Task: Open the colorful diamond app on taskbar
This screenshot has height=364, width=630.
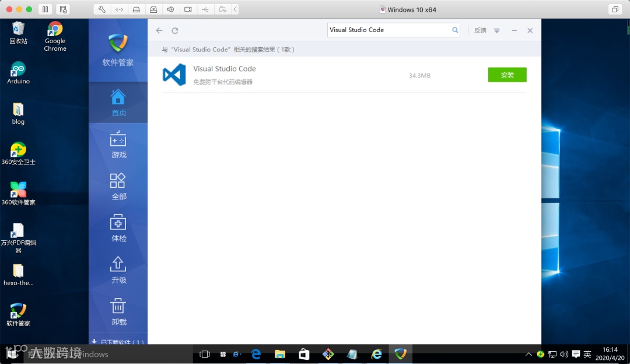Action: [328, 354]
